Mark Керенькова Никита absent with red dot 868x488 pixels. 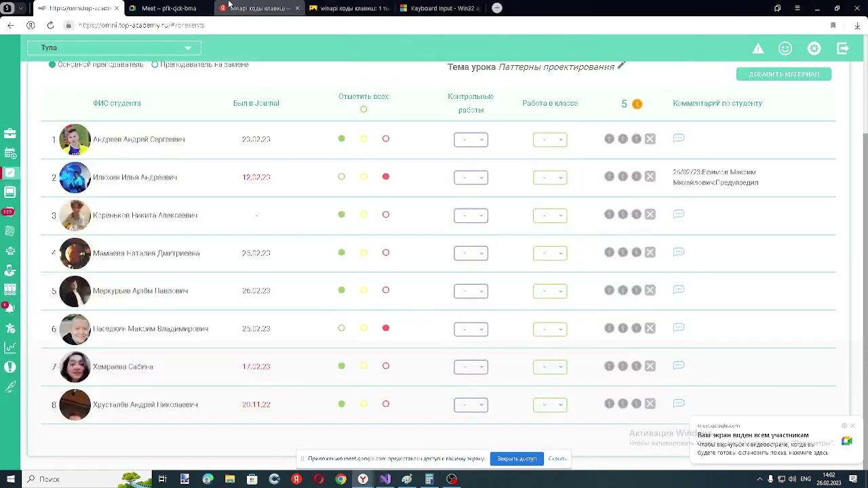pyautogui.click(x=386, y=214)
